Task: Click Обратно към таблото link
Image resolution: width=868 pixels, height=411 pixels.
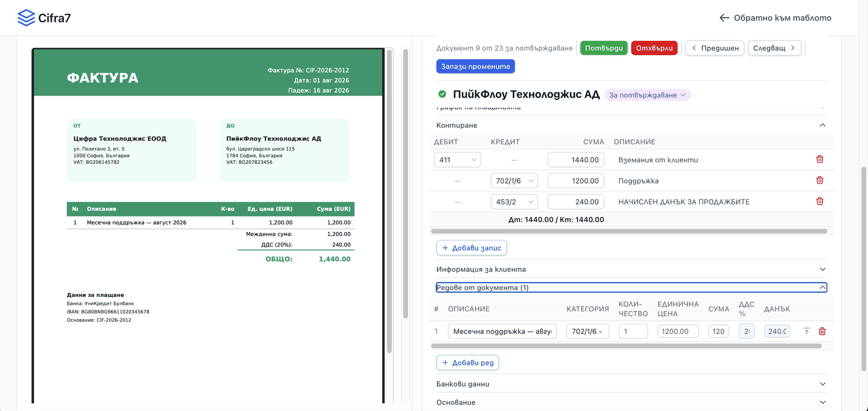Action: (x=775, y=18)
